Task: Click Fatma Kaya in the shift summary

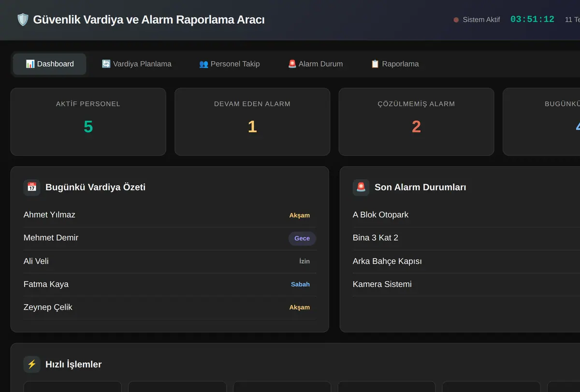Action: click(46, 284)
